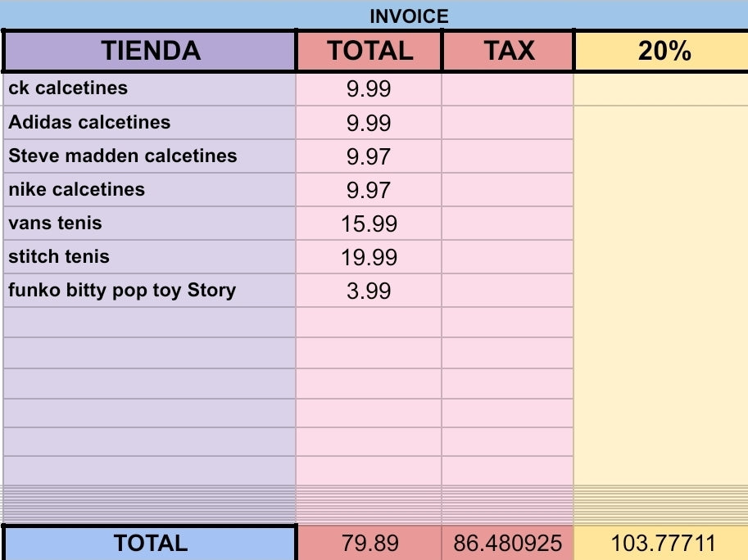
Task: Select the blue TOTAL label cell
Action: tap(150, 543)
